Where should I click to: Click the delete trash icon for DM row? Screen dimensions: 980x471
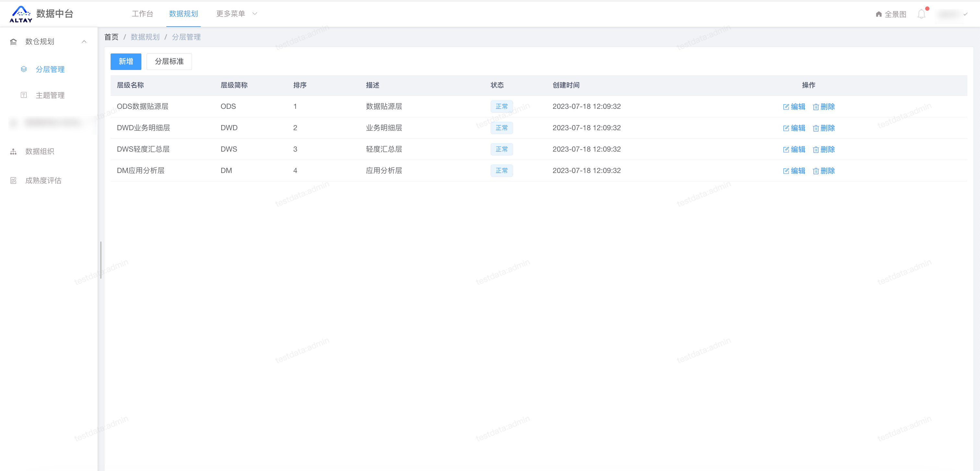point(816,171)
